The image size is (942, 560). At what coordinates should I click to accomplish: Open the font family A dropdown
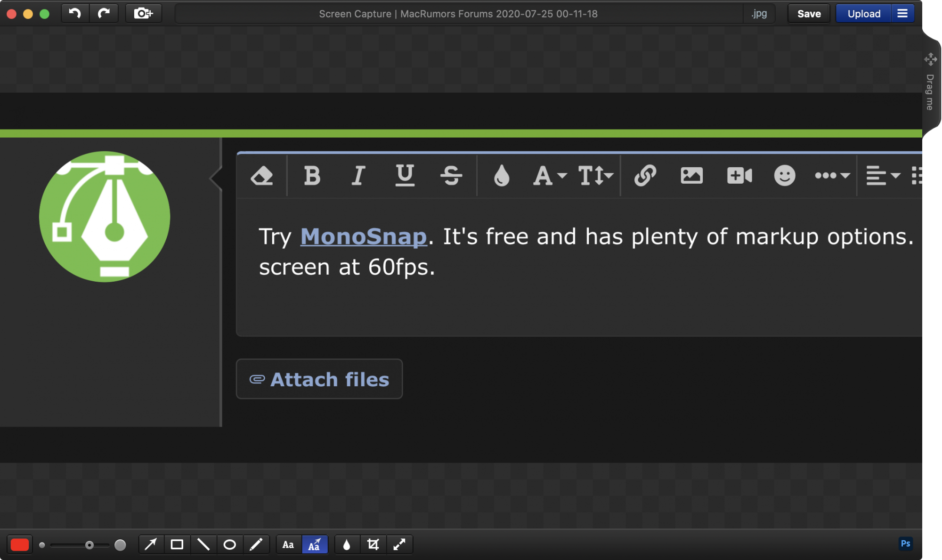(x=549, y=176)
